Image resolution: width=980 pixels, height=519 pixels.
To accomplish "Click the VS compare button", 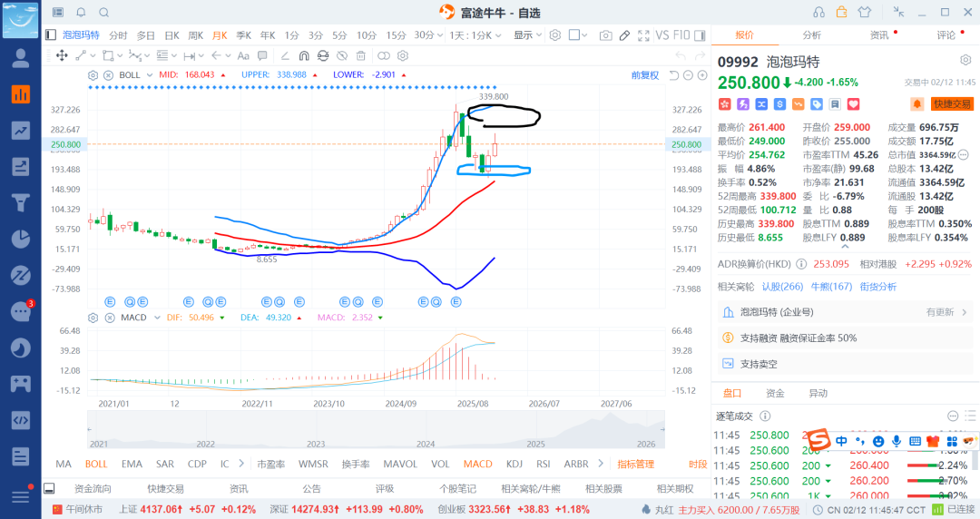I will point(662,35).
